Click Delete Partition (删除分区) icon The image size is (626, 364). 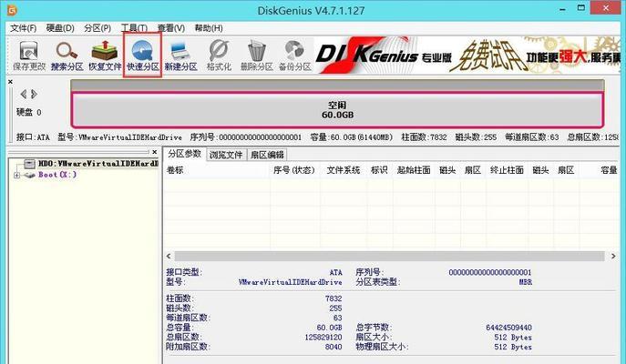(256, 56)
